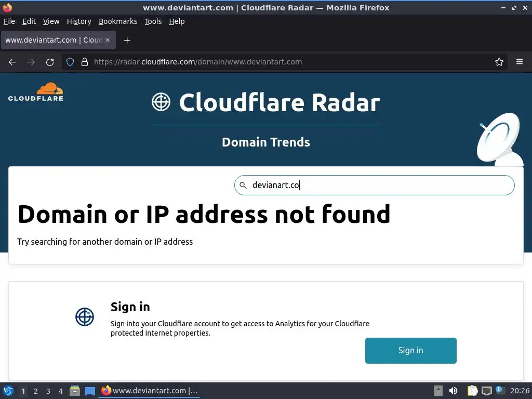Screen dimensions: 532x399
Task: Open the clipboard manager tray icon
Action: (472, 391)
